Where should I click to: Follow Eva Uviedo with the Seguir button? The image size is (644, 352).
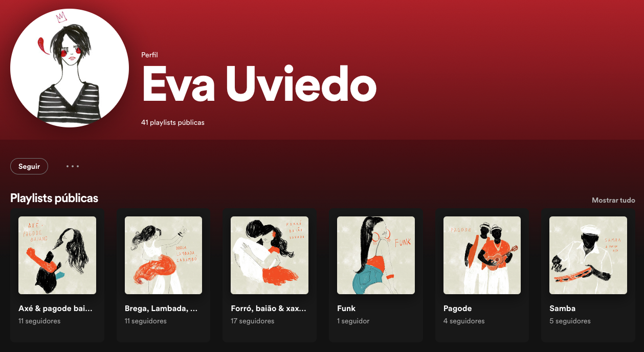[29, 166]
